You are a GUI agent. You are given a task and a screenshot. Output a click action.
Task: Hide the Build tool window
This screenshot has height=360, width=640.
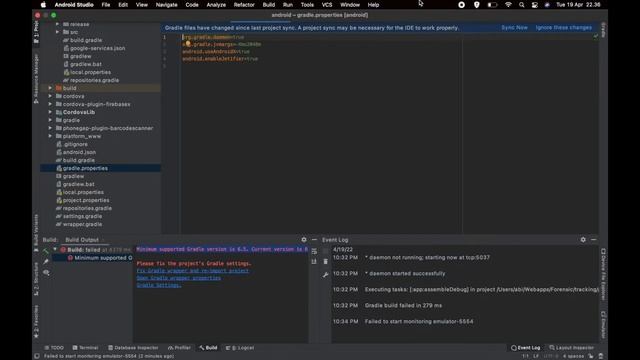[x=314, y=240]
